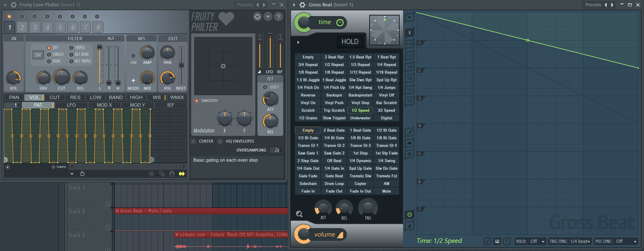Image resolution: width=644 pixels, height=251 pixels.
Task: Select the ALT TRIPLE filter mode radio
Action: coord(71,61)
